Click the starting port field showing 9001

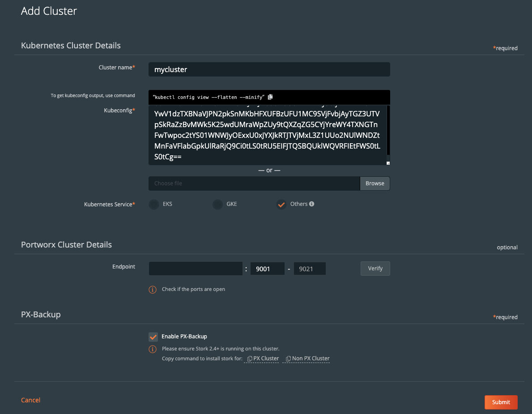click(x=267, y=268)
